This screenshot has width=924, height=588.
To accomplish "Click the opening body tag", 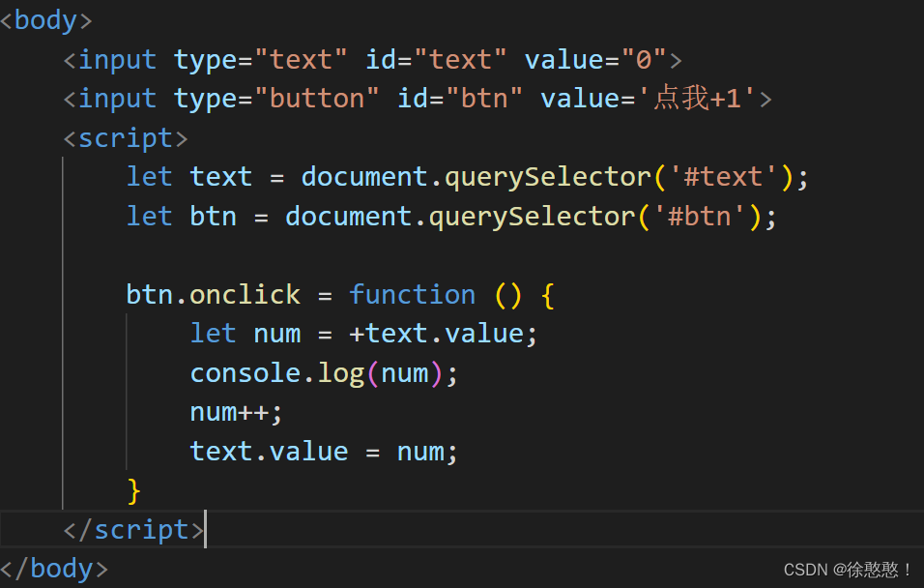I will point(46,20).
